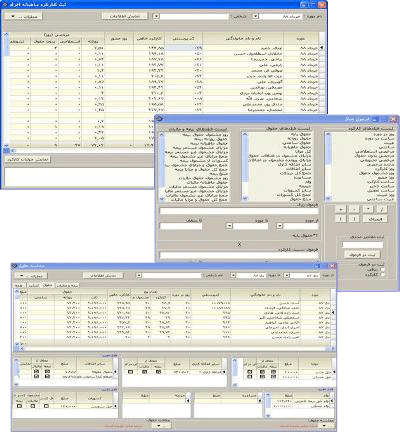The height and width of the screenshot is (432, 400).
Task: Click the X clear icon between formula fields
Action: (x=239, y=244)
